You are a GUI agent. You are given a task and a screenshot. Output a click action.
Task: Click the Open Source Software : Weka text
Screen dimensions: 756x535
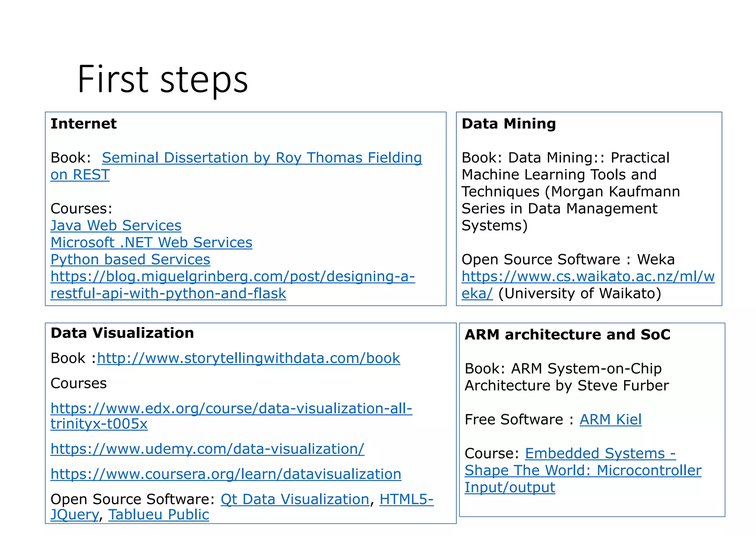pyautogui.click(x=568, y=259)
